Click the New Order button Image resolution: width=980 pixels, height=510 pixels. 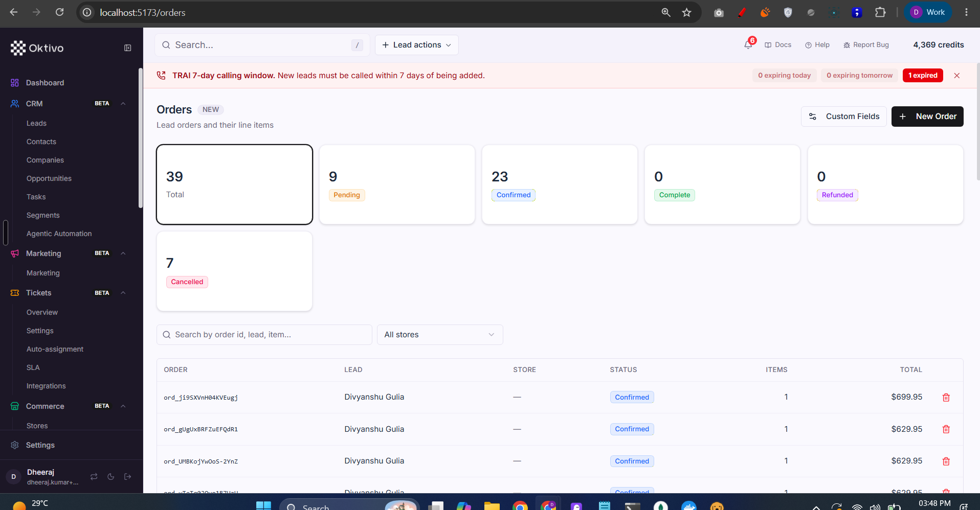(927, 117)
